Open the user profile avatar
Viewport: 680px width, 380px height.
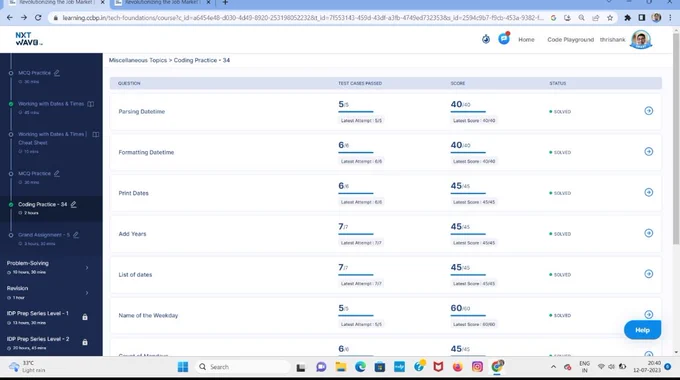(641, 39)
